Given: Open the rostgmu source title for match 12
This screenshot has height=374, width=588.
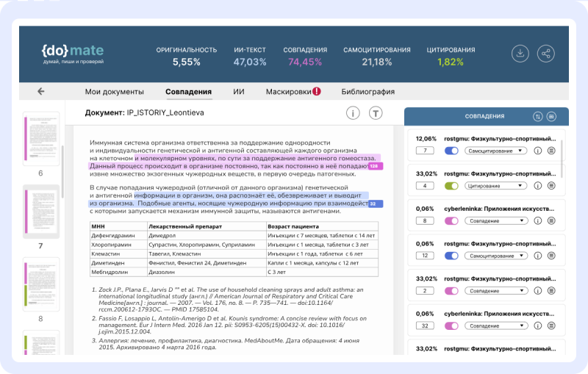Looking at the screenshot, I should tap(500, 244).
